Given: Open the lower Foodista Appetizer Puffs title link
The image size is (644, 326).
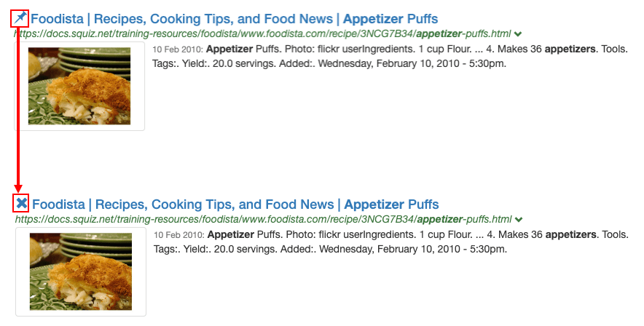Looking at the screenshot, I should coord(235,204).
